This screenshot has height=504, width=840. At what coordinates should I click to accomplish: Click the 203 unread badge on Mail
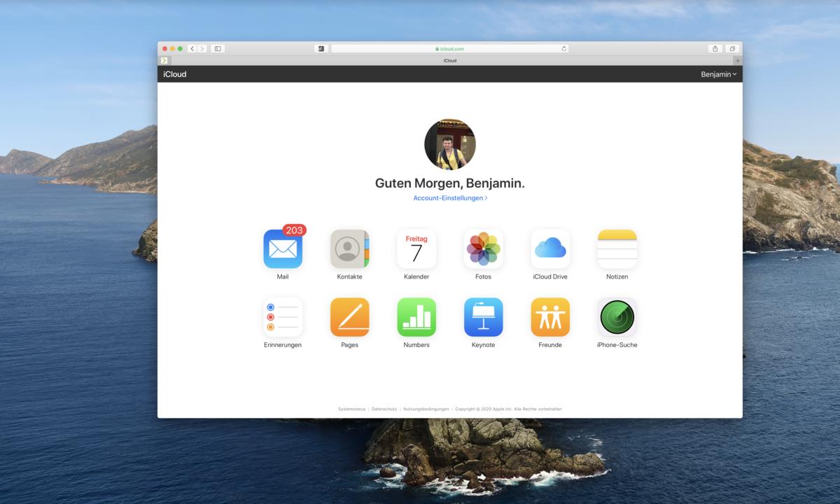[294, 230]
